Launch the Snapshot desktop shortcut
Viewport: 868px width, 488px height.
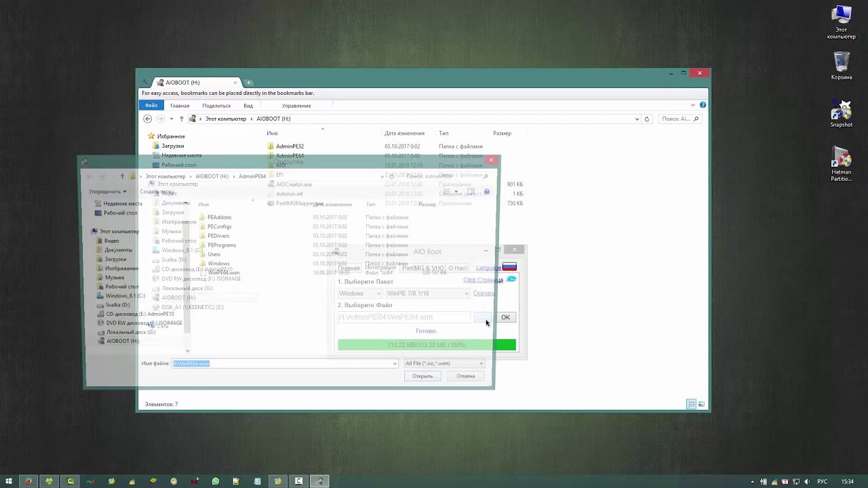[842, 114]
